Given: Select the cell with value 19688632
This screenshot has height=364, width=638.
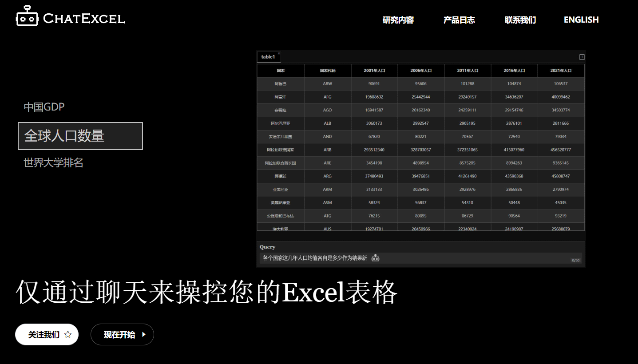Looking at the screenshot, I should (374, 97).
